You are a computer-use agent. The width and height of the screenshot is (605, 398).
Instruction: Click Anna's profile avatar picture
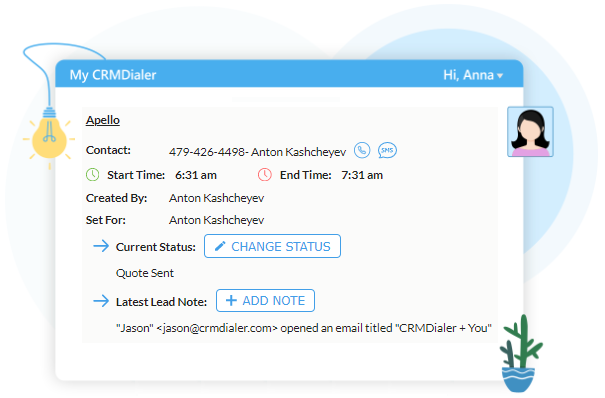click(531, 132)
